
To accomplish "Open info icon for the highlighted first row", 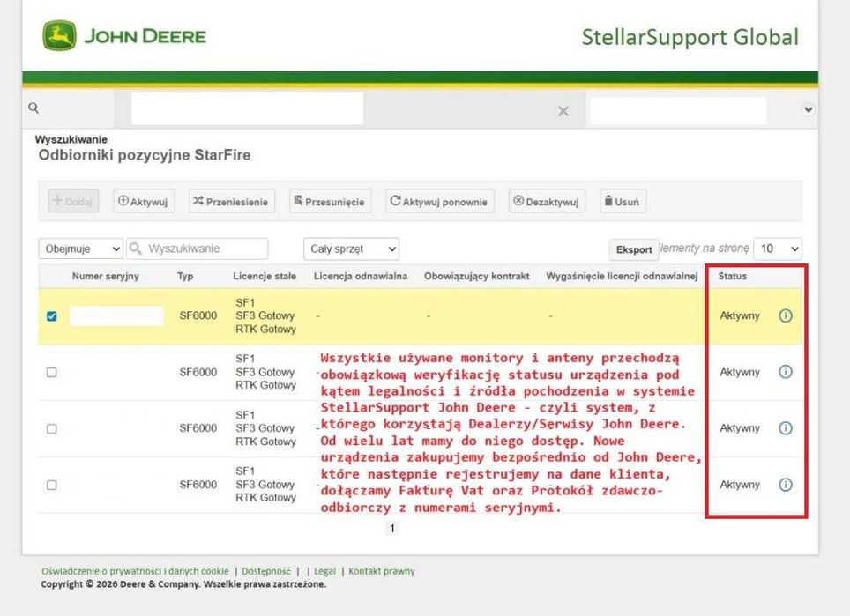I will tap(786, 315).
